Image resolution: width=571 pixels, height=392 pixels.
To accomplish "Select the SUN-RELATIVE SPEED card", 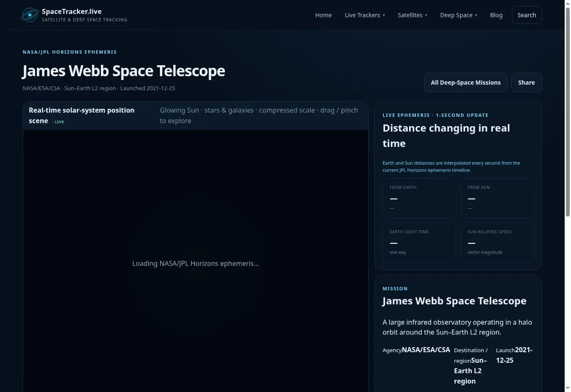I will coord(497,242).
